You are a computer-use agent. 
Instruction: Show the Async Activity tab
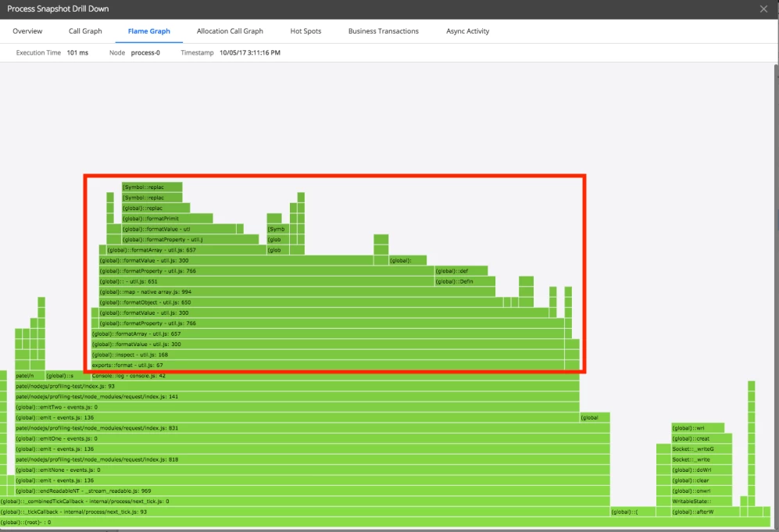tap(467, 31)
